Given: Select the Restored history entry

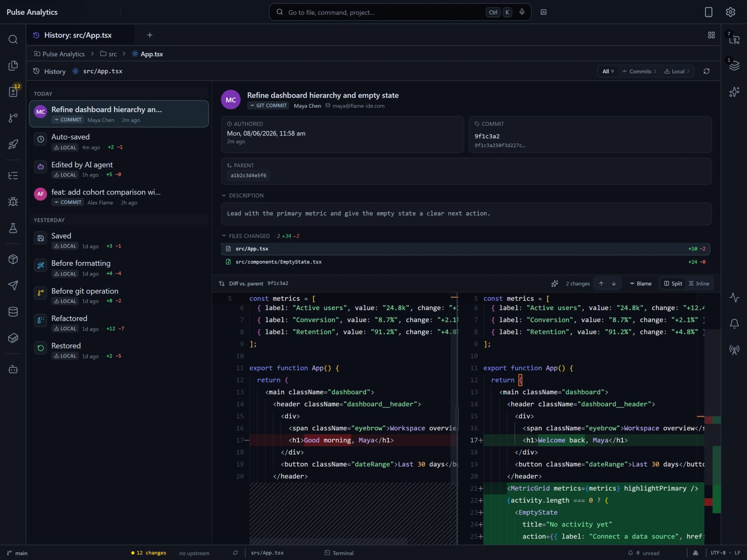Looking at the screenshot, I should pos(119,350).
